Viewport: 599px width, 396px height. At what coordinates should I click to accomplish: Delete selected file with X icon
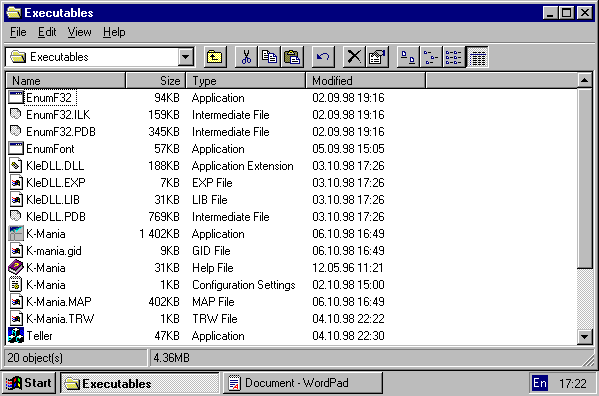355,57
